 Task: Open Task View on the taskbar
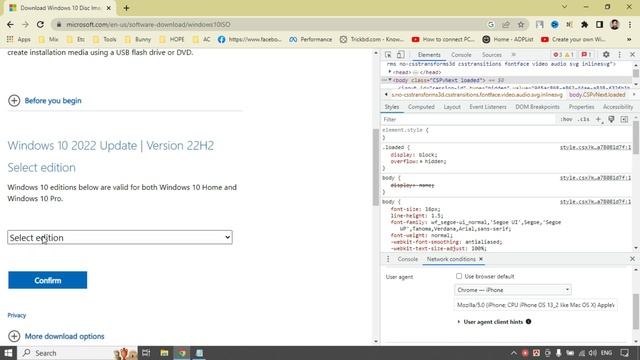[146, 353]
